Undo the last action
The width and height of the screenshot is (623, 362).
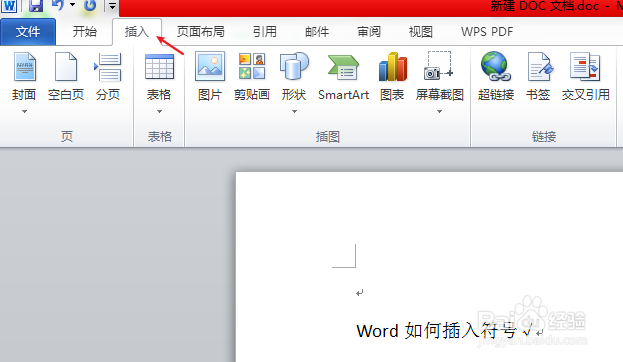tap(58, 5)
